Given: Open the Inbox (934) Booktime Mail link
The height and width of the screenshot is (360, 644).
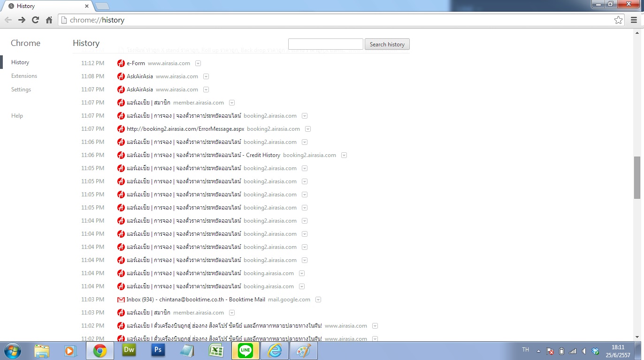Looking at the screenshot, I should [x=196, y=300].
